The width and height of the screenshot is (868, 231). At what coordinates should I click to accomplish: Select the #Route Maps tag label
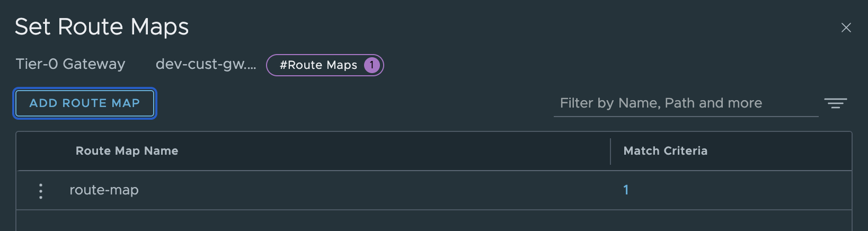(318, 65)
